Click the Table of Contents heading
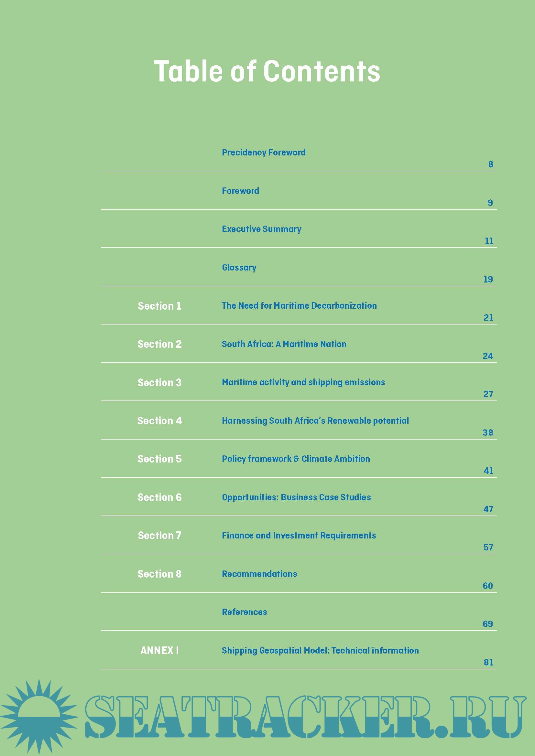The image size is (535, 756). click(267, 71)
